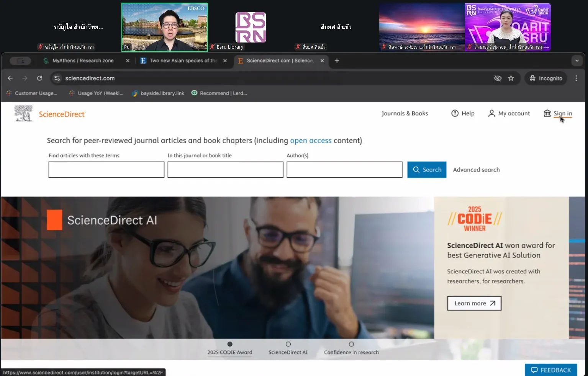
Task: Click Sign in via institution
Action: (x=558, y=113)
